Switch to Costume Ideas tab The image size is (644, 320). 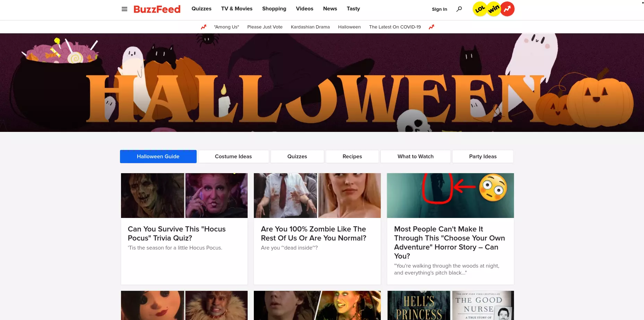point(233,157)
